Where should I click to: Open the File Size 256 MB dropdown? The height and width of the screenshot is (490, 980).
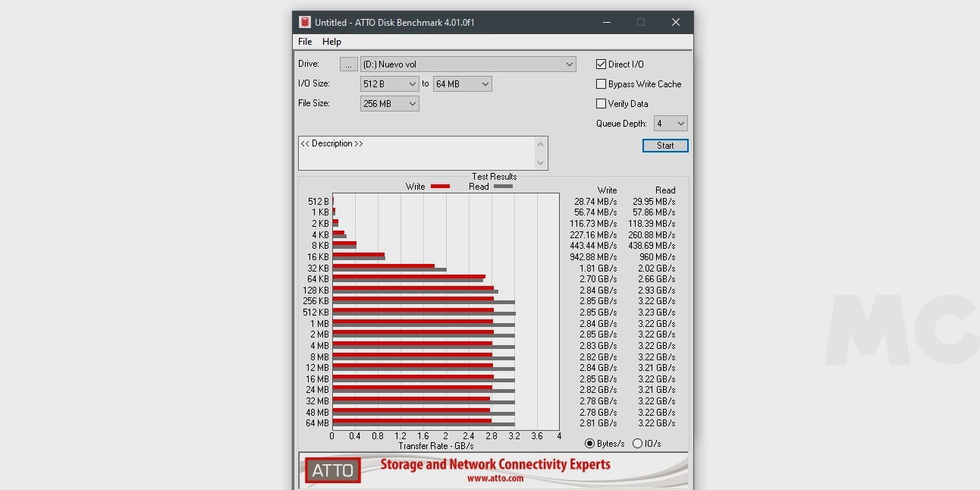(389, 104)
